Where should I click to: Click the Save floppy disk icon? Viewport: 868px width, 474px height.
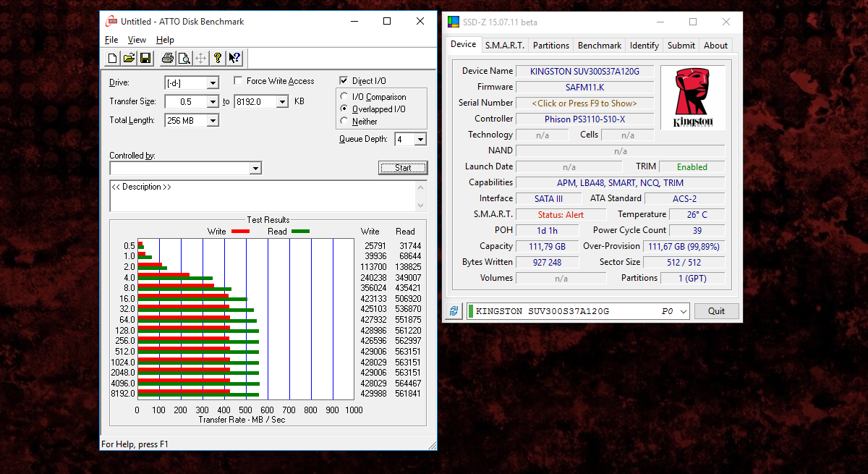(145, 58)
